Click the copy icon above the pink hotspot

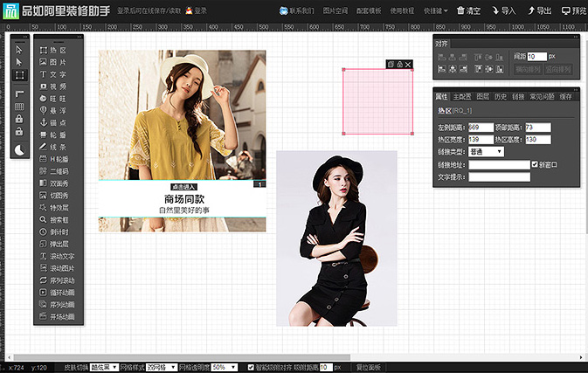tap(391, 64)
